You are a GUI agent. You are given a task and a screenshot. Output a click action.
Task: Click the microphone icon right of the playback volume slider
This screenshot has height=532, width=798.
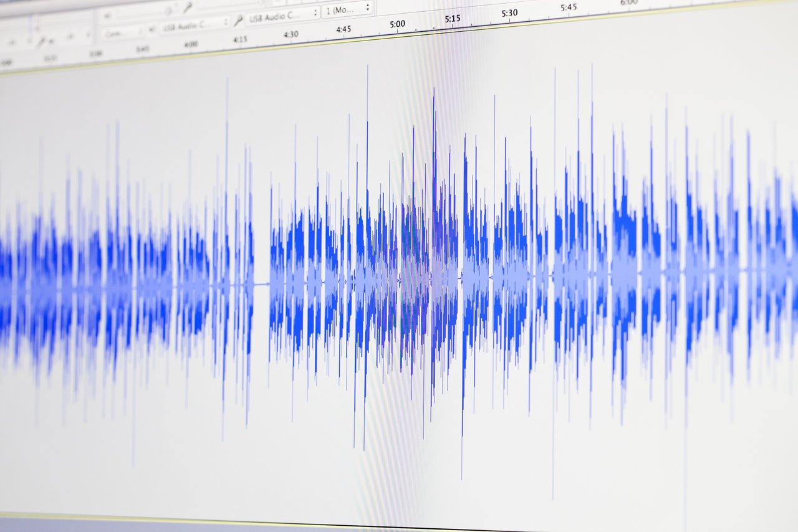(187, 7)
